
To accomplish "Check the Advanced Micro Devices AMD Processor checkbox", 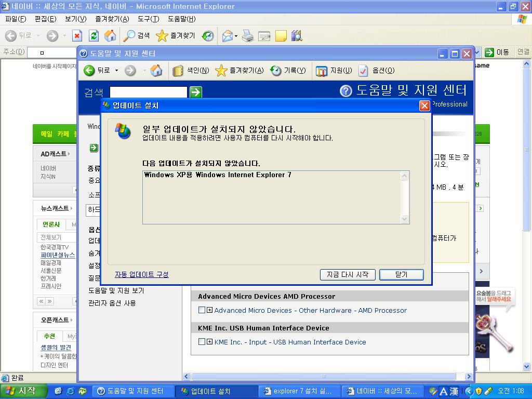I will [x=202, y=310].
